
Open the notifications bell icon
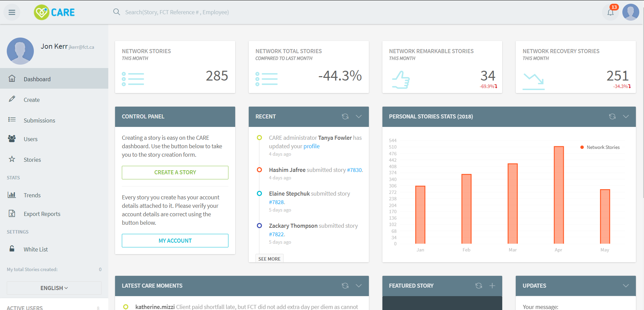[610, 13]
